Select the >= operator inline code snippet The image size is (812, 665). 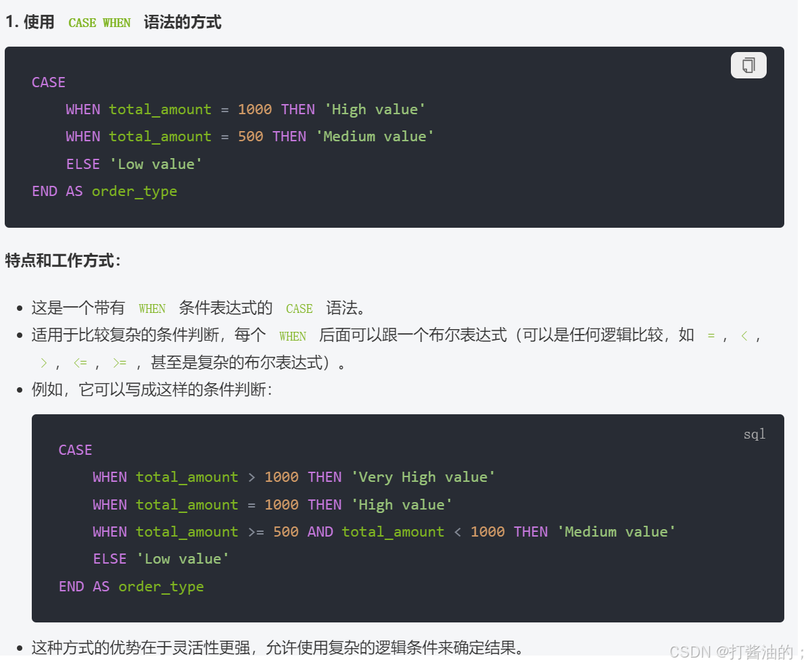[120, 362]
